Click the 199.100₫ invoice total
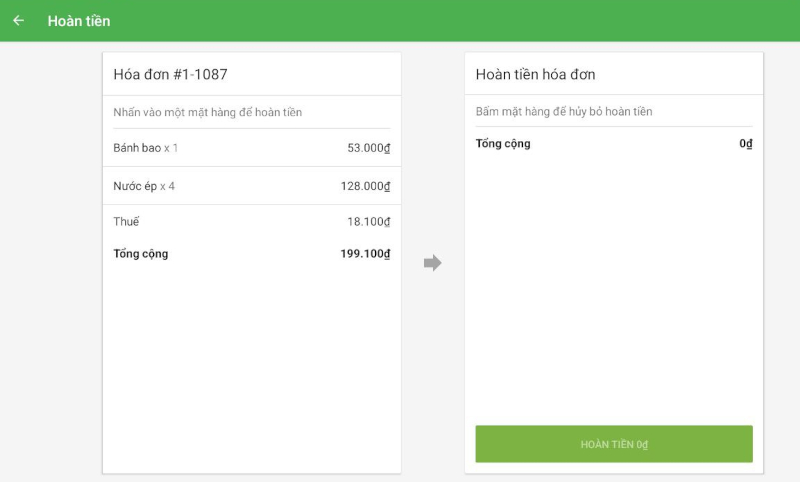This screenshot has height=482, width=800. coord(365,254)
